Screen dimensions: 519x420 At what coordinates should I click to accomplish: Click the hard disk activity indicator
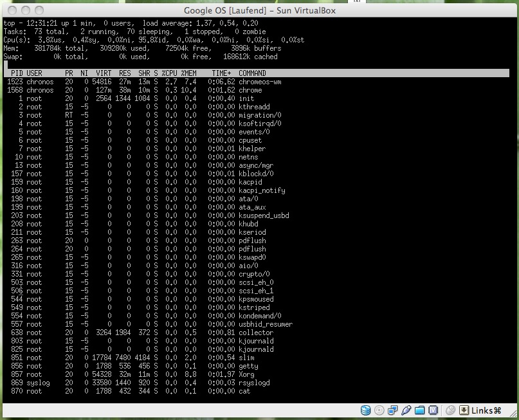(365, 410)
